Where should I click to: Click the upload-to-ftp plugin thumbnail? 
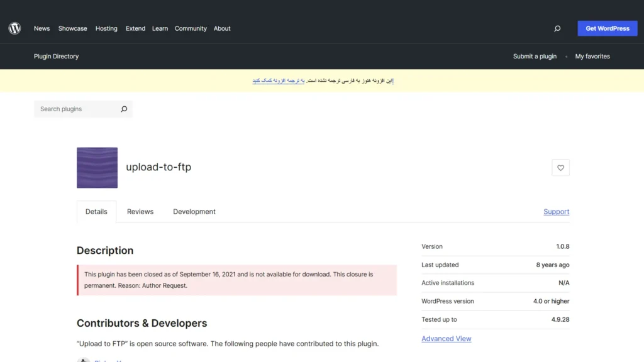pos(97,168)
